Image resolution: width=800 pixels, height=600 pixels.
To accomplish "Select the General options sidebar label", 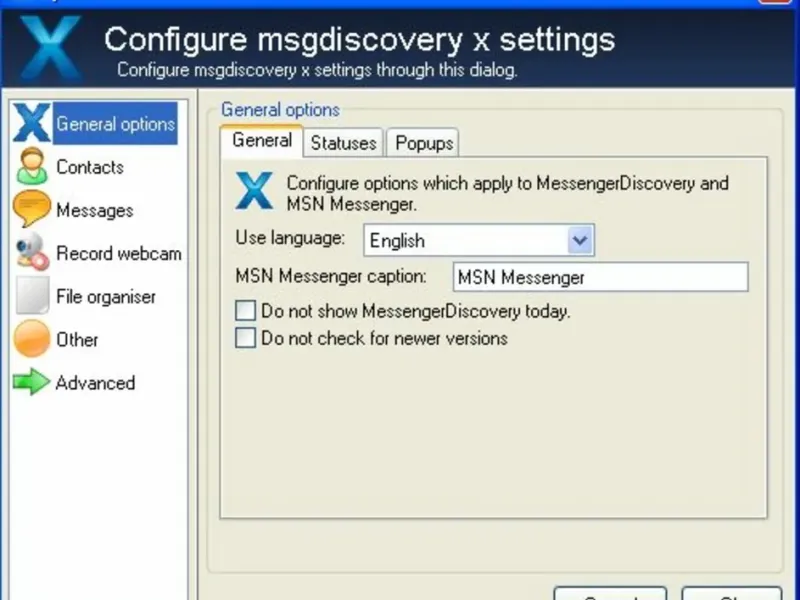I will [115, 123].
